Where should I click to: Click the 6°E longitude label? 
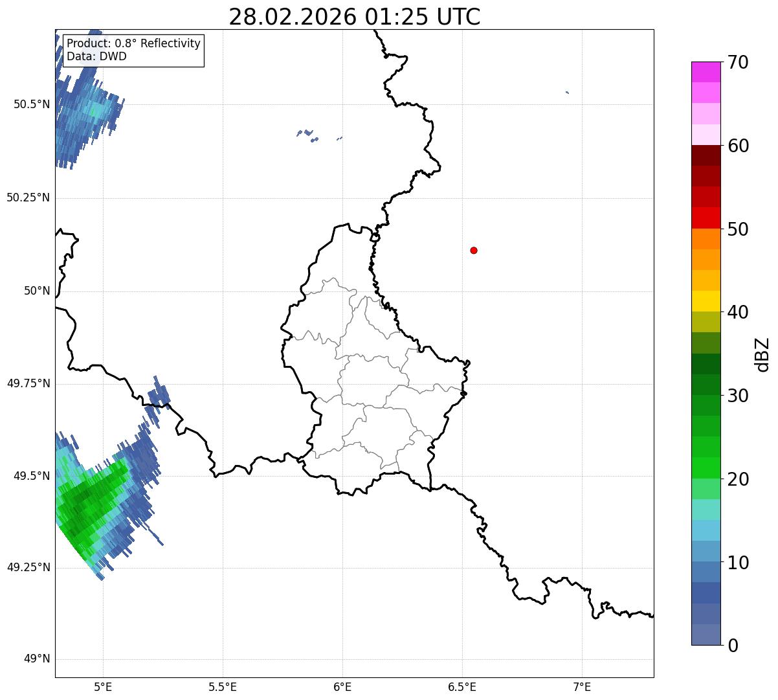342,686
